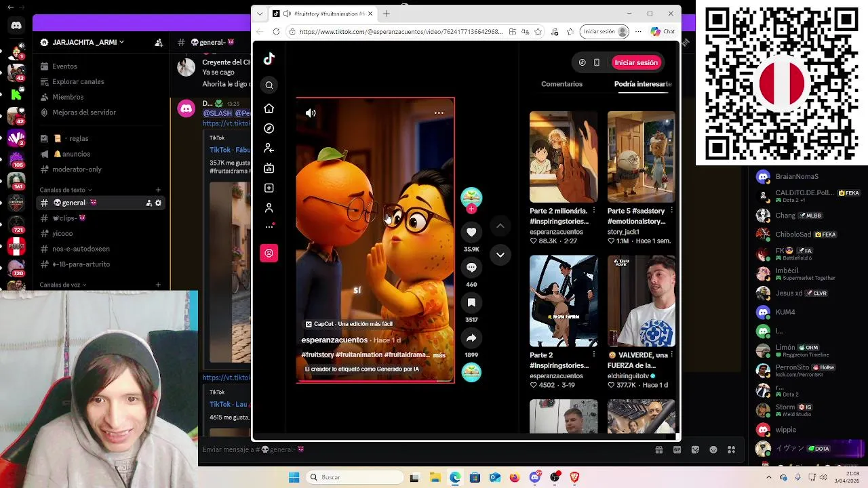This screenshot has height=488, width=868.
Task: Open Edge settings and more menu
Action: 638,31
